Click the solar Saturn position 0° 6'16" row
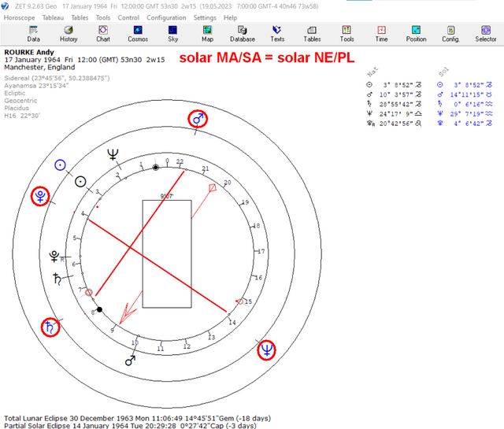The height and width of the screenshot is (429, 504). pyautogui.click(x=465, y=104)
